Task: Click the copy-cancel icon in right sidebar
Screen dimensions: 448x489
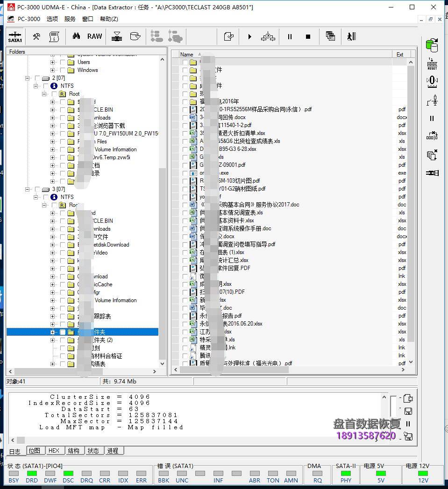Action: click(432, 155)
